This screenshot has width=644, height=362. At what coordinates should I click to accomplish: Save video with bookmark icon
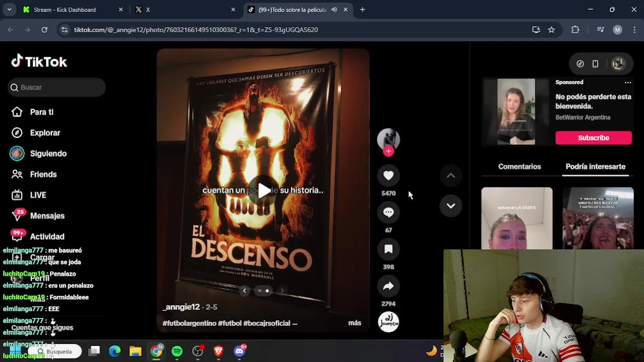click(388, 249)
